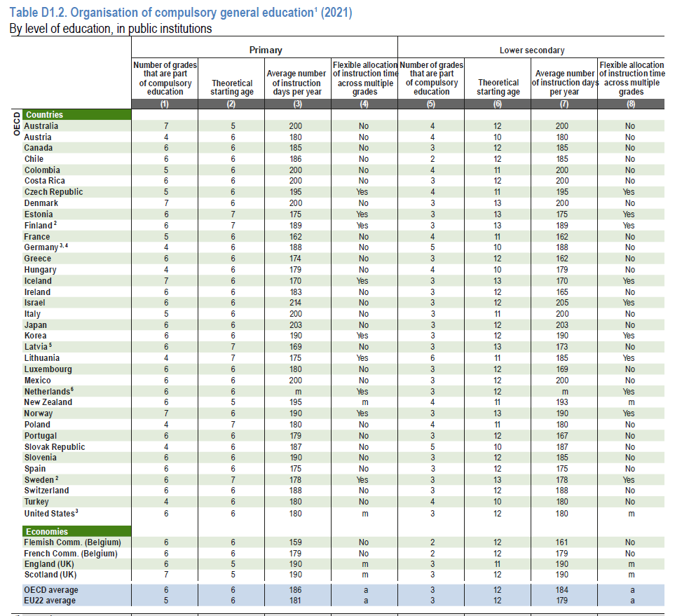
Task: Select the 'France' row label
Action: point(37,237)
